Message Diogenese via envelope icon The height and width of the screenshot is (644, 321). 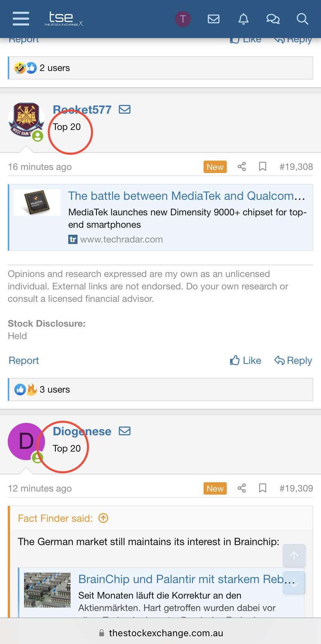click(124, 431)
